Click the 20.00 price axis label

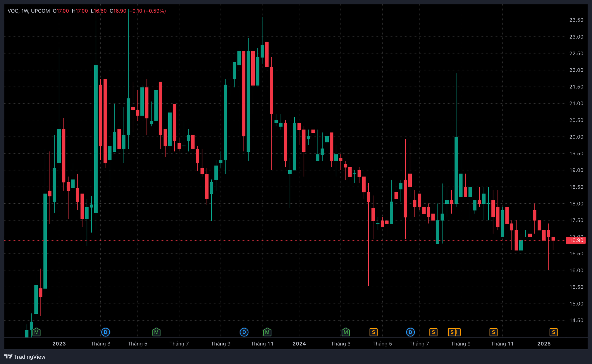click(x=576, y=137)
